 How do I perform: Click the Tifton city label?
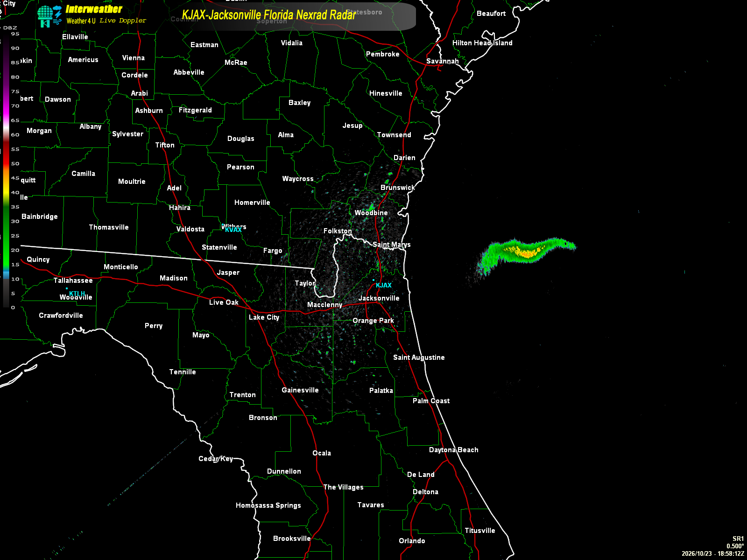(x=165, y=145)
